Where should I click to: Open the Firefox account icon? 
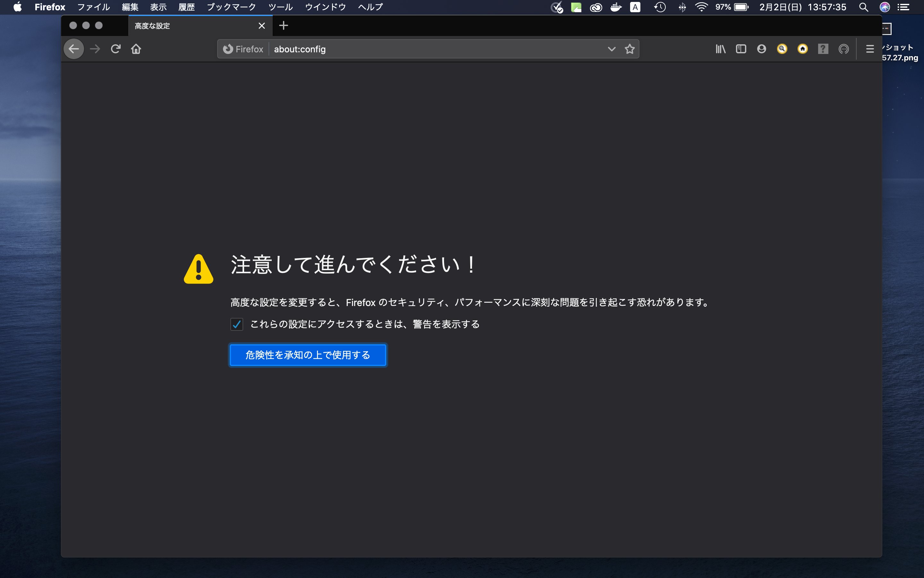[x=761, y=49]
